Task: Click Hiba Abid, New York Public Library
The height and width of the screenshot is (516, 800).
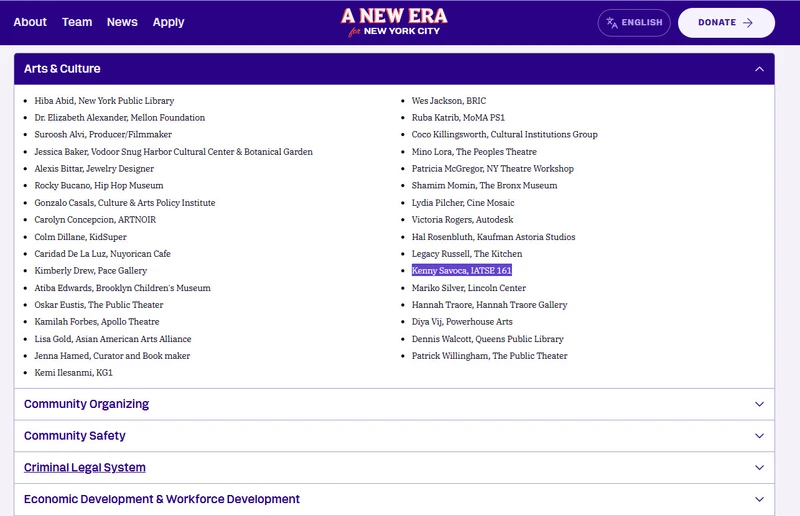Action: (104, 101)
